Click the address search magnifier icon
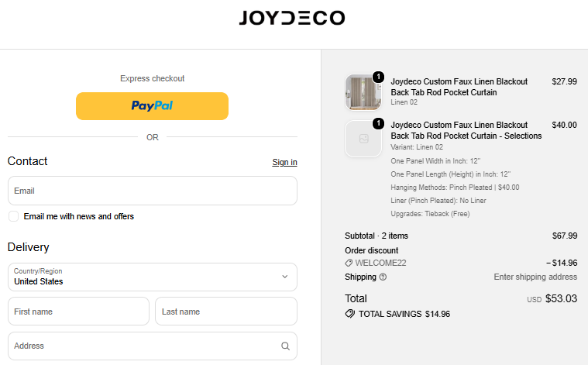 (x=285, y=346)
